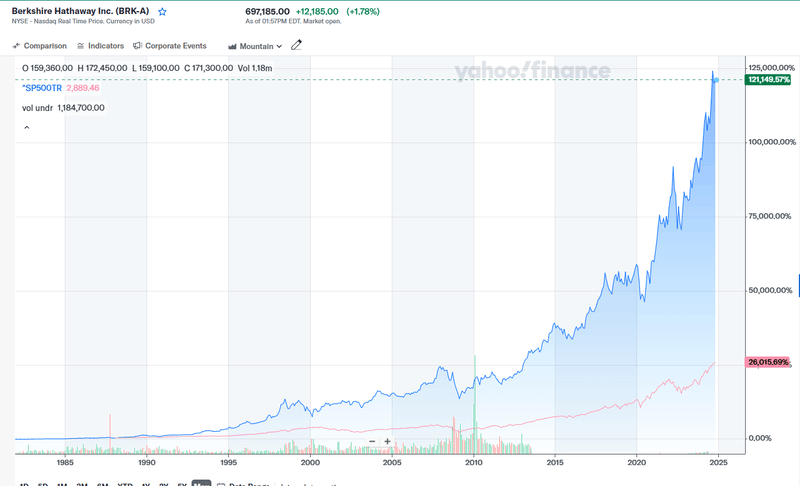Image resolution: width=800 pixels, height=486 pixels.
Task: Click the 100,000.00% y-axis label
Action: 772,142
